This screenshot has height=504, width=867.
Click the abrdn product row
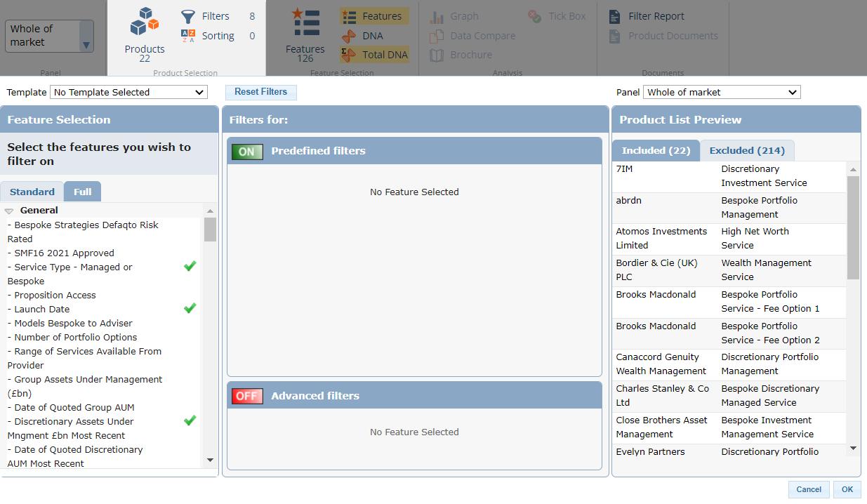[729, 208]
